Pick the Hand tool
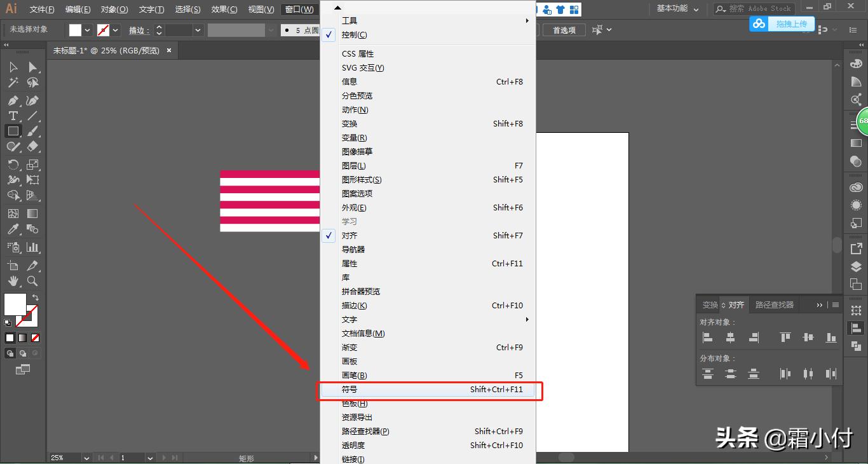The width and height of the screenshot is (868, 464). (14, 280)
